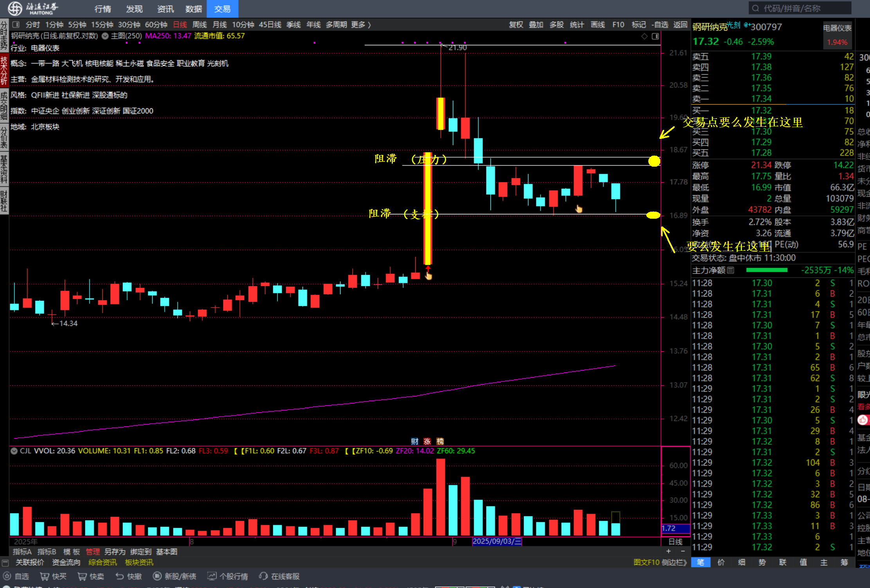Open the 综合资讯 bottom tab

103,562
